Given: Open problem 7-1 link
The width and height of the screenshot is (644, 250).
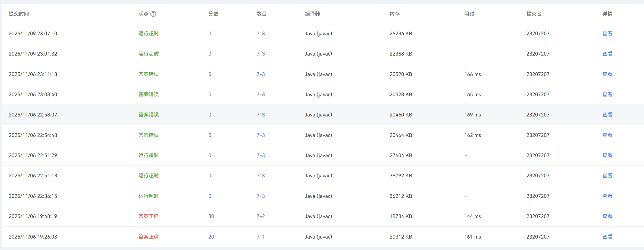Looking at the screenshot, I should coord(260,237).
